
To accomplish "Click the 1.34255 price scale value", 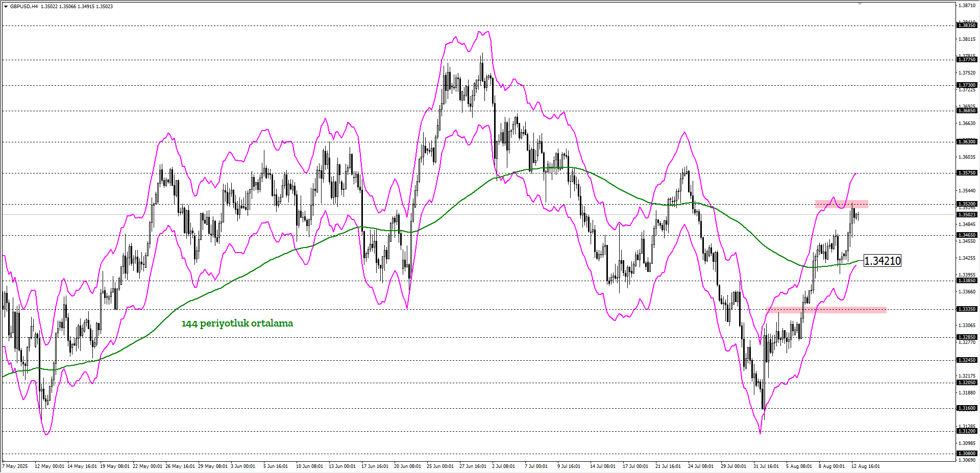I will click(x=967, y=258).
